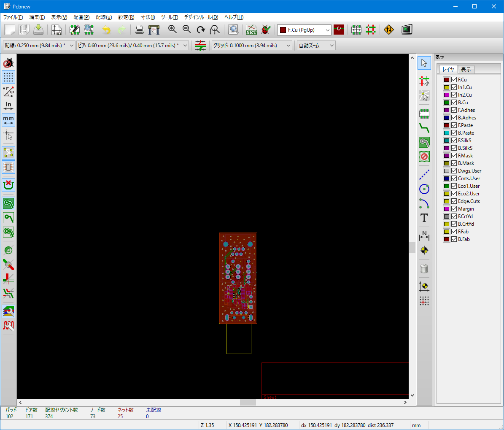
Task: Click the New board icon
Action: point(10,30)
